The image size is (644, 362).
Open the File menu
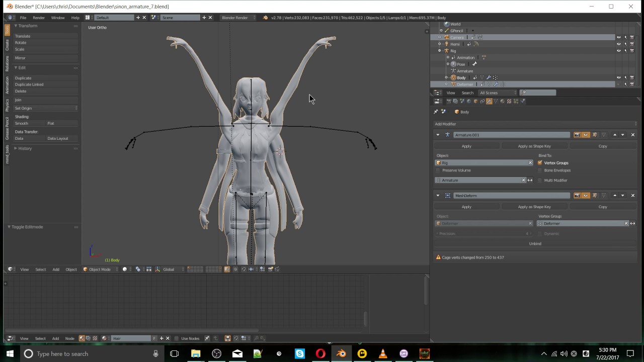click(23, 18)
